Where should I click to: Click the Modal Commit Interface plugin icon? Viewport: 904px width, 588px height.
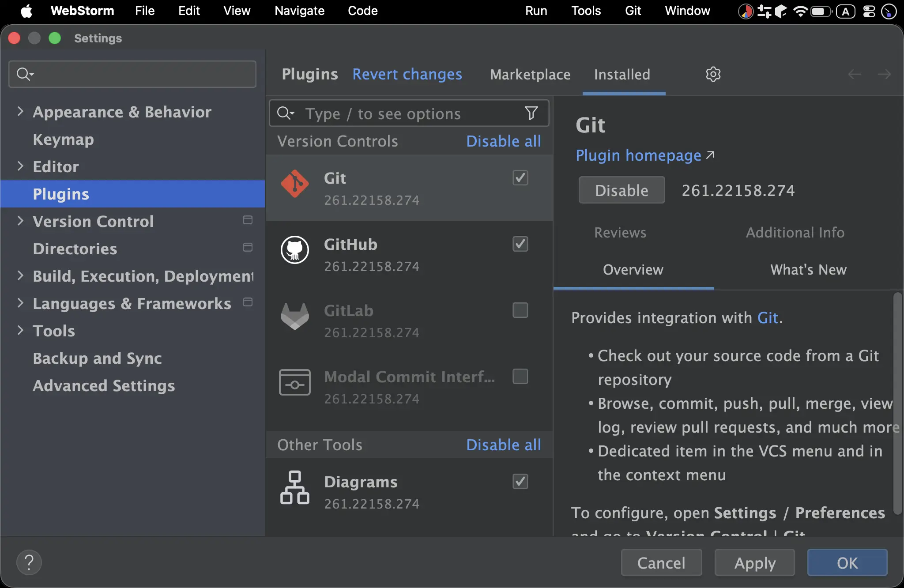point(295,382)
